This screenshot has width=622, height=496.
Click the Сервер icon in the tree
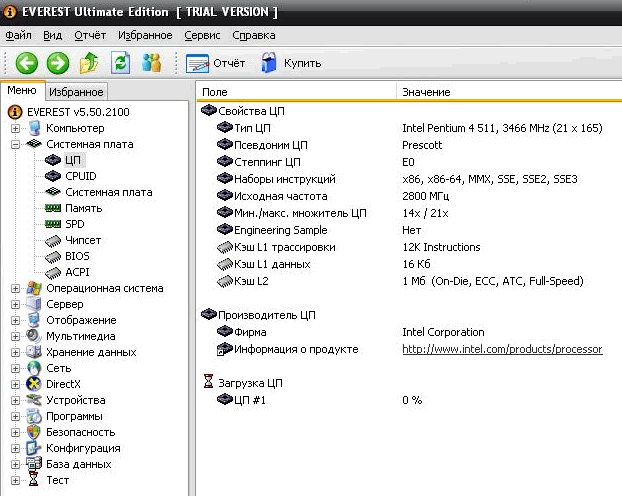pyautogui.click(x=34, y=304)
